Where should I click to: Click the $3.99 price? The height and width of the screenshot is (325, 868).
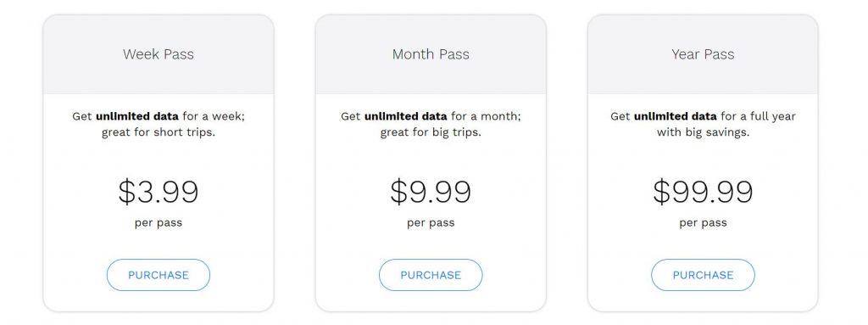pyautogui.click(x=159, y=192)
